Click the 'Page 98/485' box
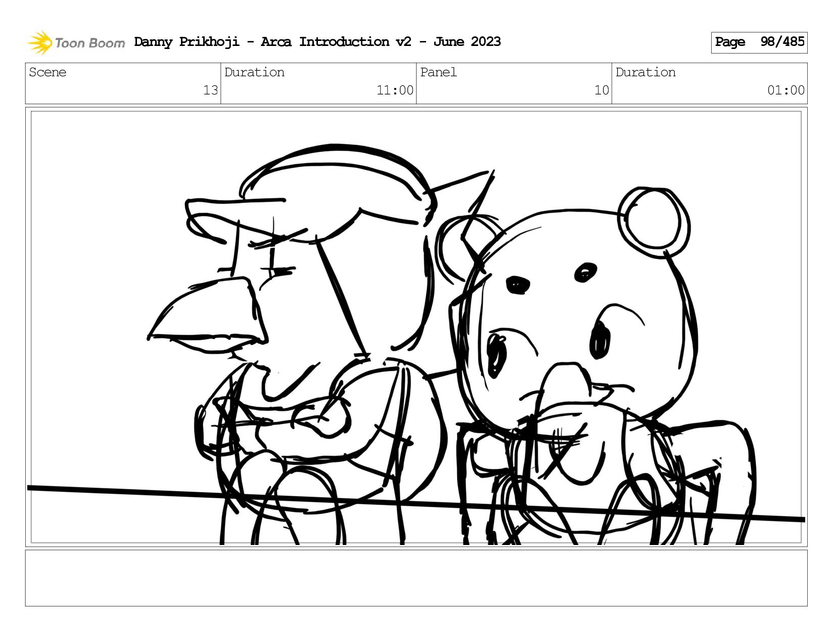 coord(759,42)
